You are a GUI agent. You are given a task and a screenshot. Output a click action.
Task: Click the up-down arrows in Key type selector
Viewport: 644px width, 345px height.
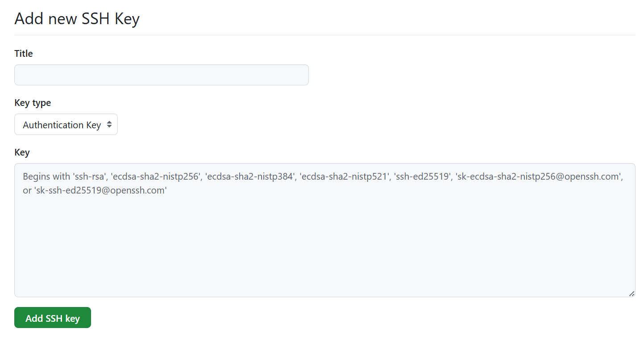[109, 125]
